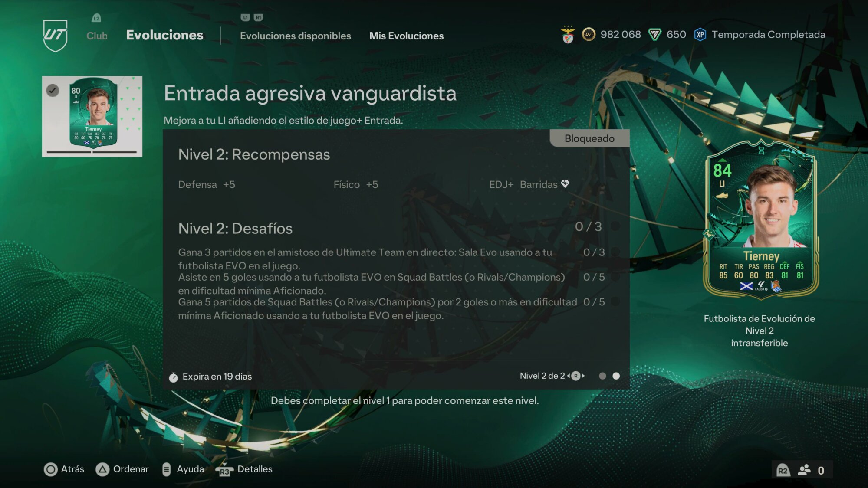
Task: Click the Scotland flag on Tierney card
Action: pyautogui.click(x=746, y=286)
